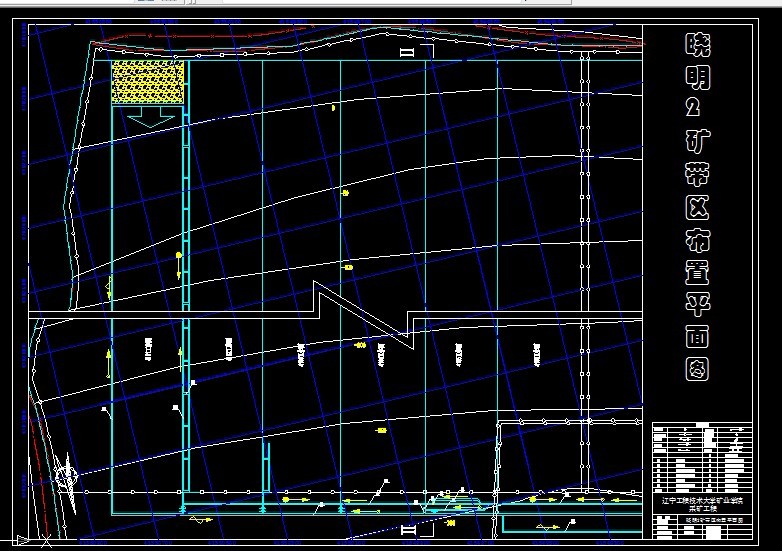Select the title character '平'

(x=697, y=303)
